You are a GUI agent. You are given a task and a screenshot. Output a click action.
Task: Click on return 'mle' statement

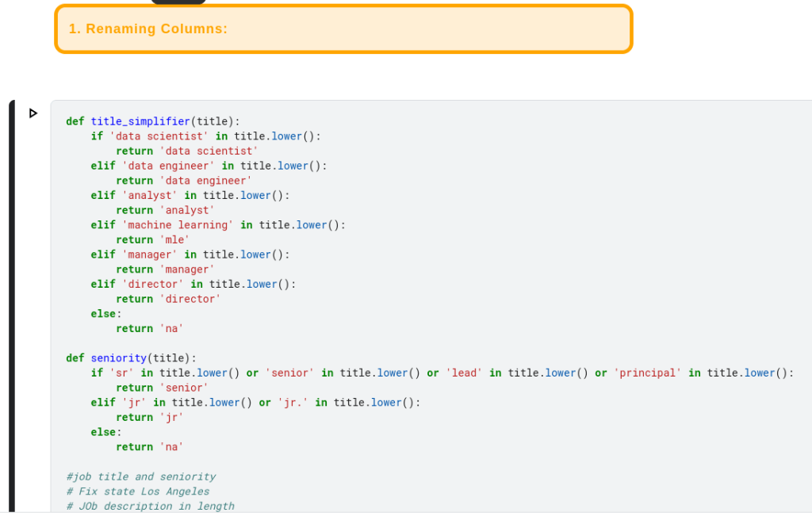pyautogui.click(x=152, y=240)
